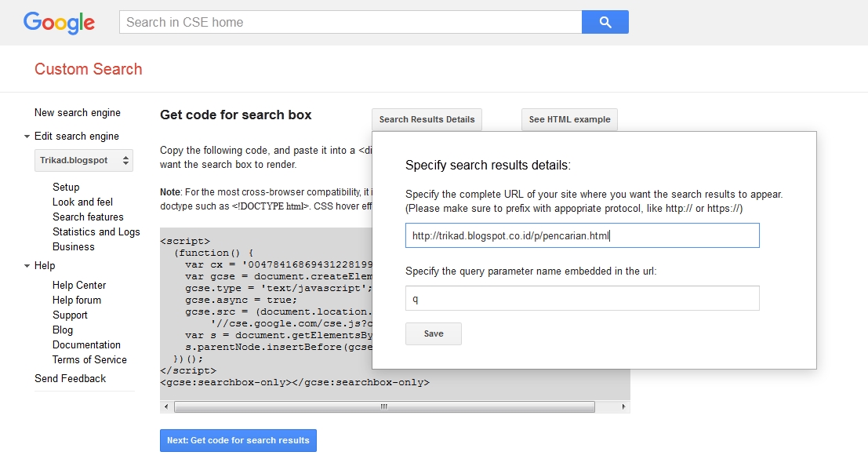Open the Trikad.blogspot engine dropdown
The height and width of the screenshot is (459, 868).
[x=85, y=160]
